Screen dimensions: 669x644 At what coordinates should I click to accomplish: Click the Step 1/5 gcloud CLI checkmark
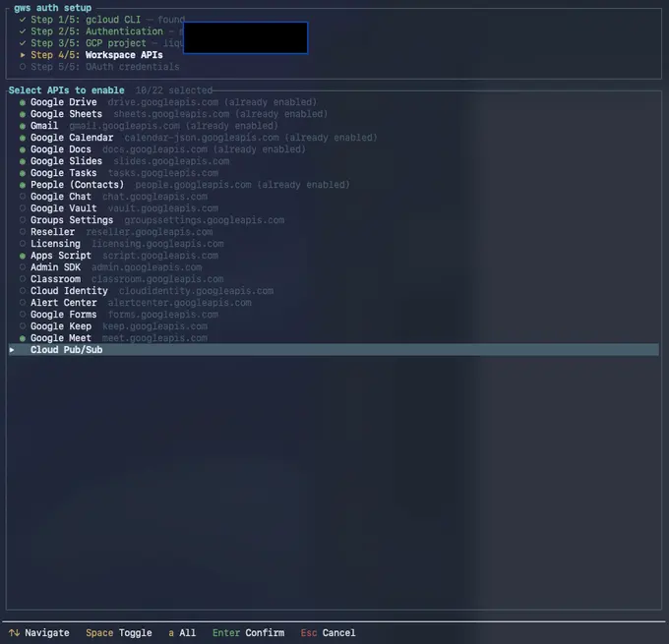pyautogui.click(x=23, y=20)
